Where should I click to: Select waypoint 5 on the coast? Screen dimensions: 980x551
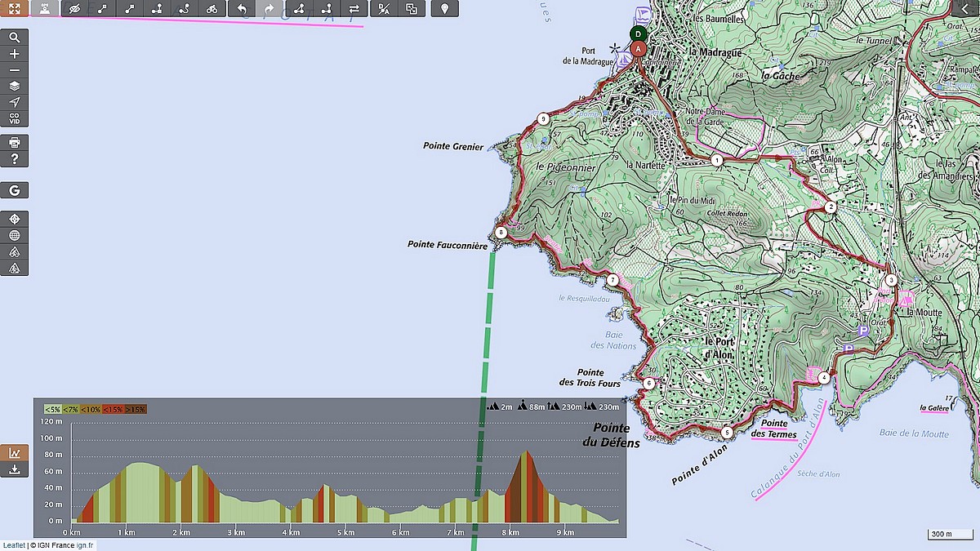tap(727, 432)
